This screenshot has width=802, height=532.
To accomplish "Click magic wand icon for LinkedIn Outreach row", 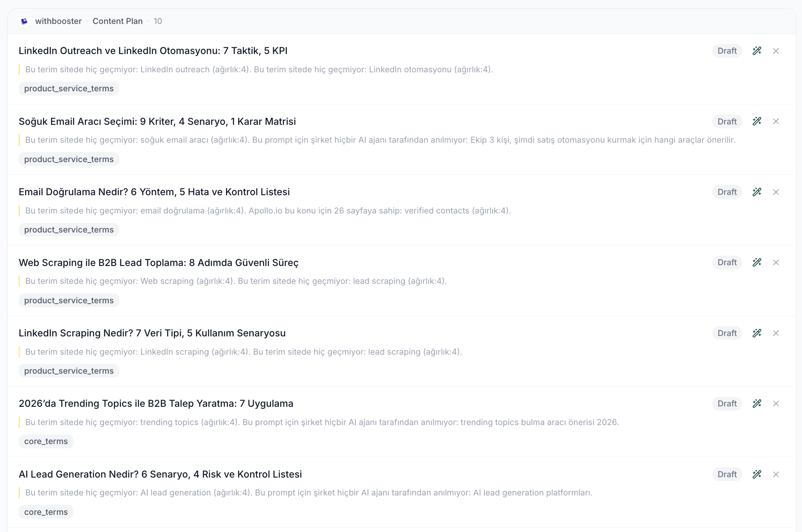I will tap(757, 51).
